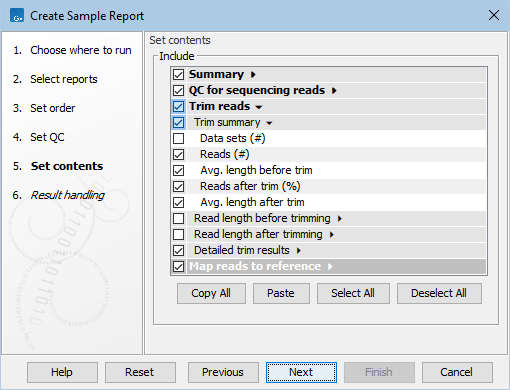Enable Read length after trimming checkbox
The height and width of the screenshot is (390, 510).
(178, 234)
